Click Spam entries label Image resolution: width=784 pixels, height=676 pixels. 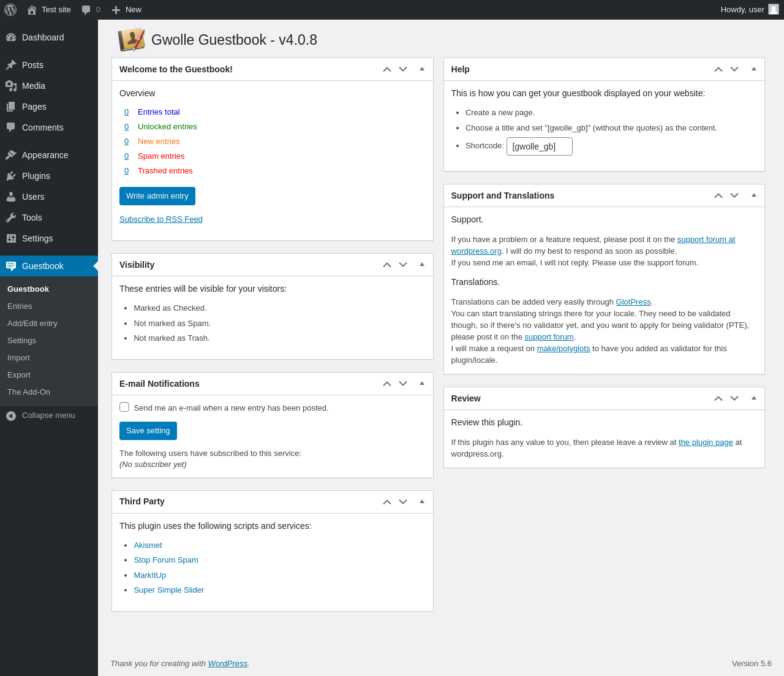161,156
